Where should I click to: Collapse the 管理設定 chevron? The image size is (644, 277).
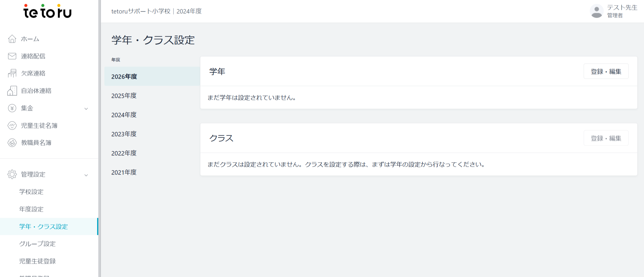click(x=86, y=175)
